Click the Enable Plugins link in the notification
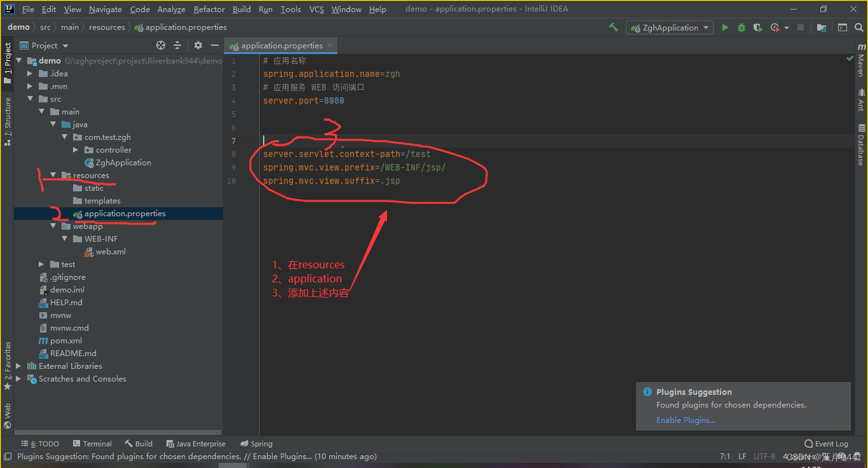The height and width of the screenshot is (468, 868). click(x=685, y=420)
